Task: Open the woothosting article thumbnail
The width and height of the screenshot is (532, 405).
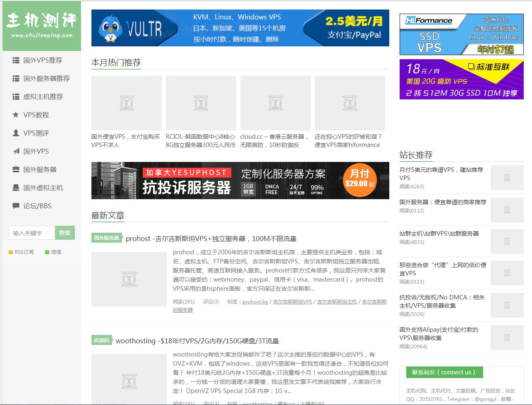Action: pos(129,379)
